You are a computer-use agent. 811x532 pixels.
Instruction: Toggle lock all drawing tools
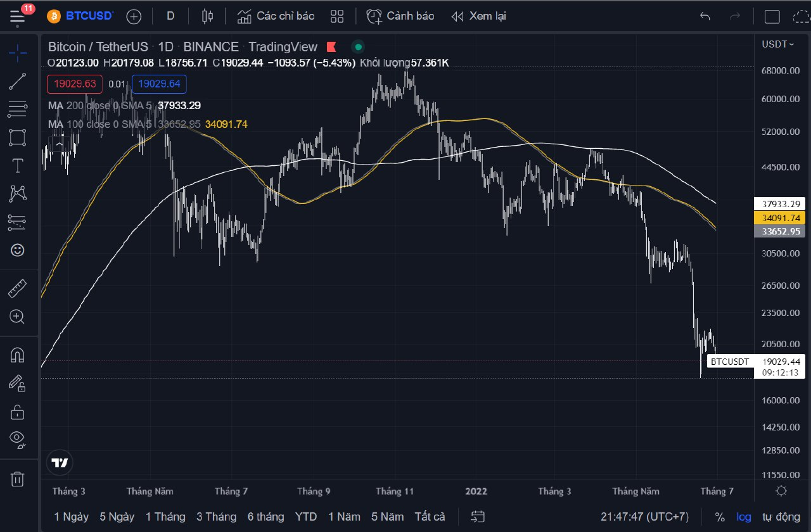coord(18,412)
